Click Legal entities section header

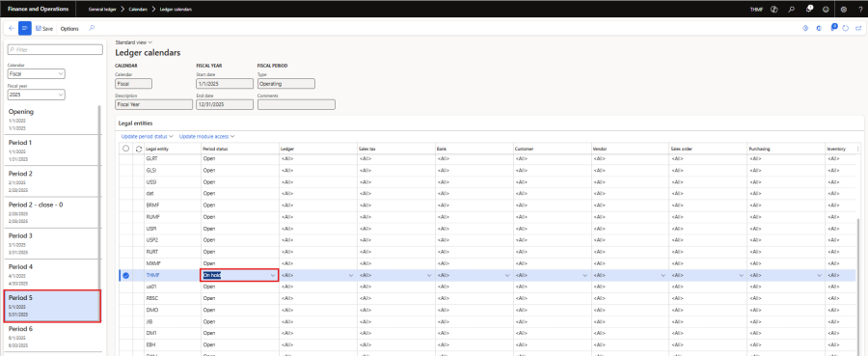click(136, 123)
